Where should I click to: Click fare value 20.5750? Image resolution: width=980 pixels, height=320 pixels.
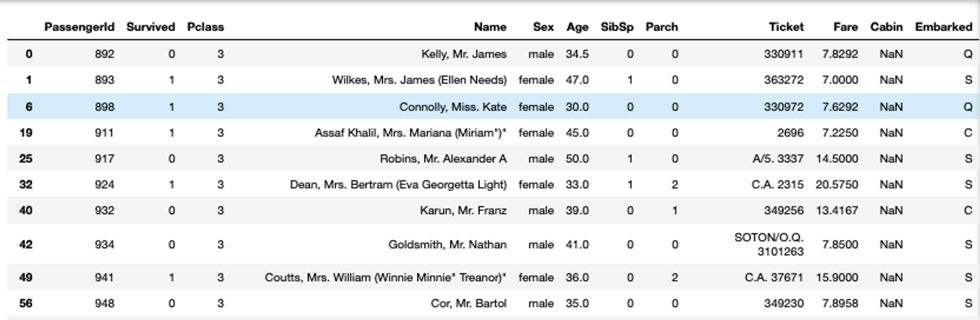pyautogui.click(x=837, y=184)
